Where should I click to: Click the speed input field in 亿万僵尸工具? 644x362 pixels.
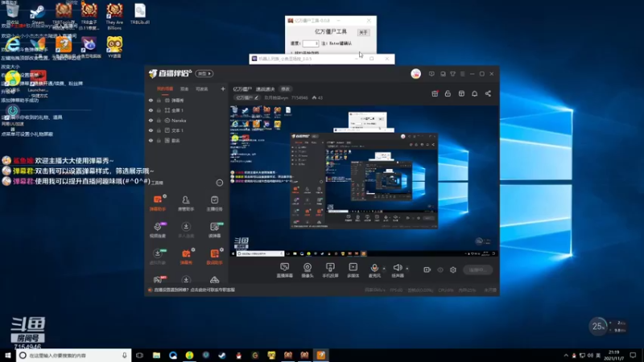pos(311,43)
